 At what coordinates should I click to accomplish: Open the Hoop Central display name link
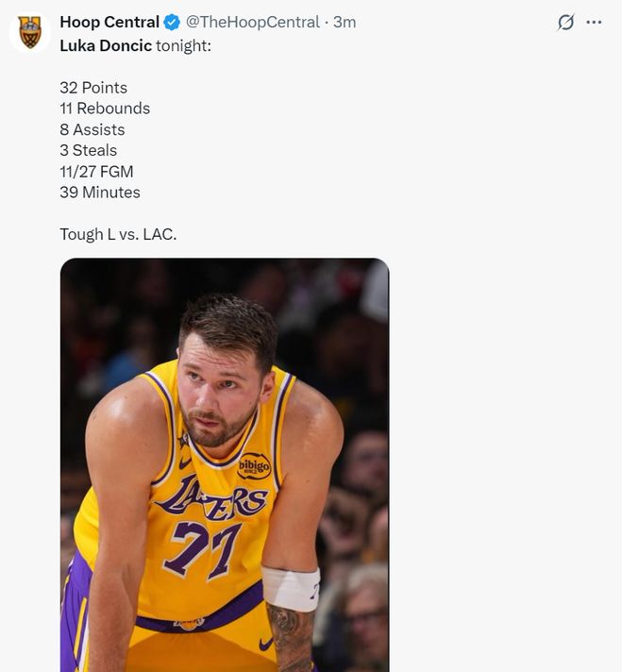109,22
